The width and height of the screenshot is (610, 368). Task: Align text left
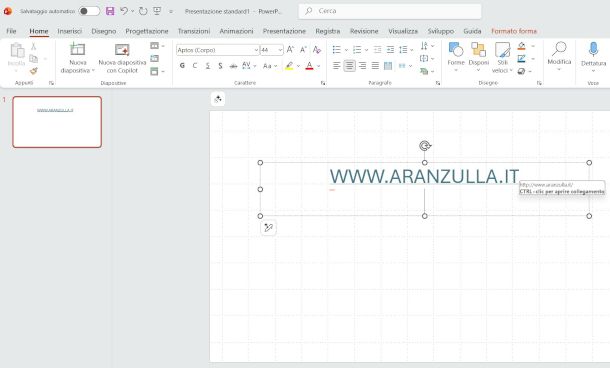point(337,66)
